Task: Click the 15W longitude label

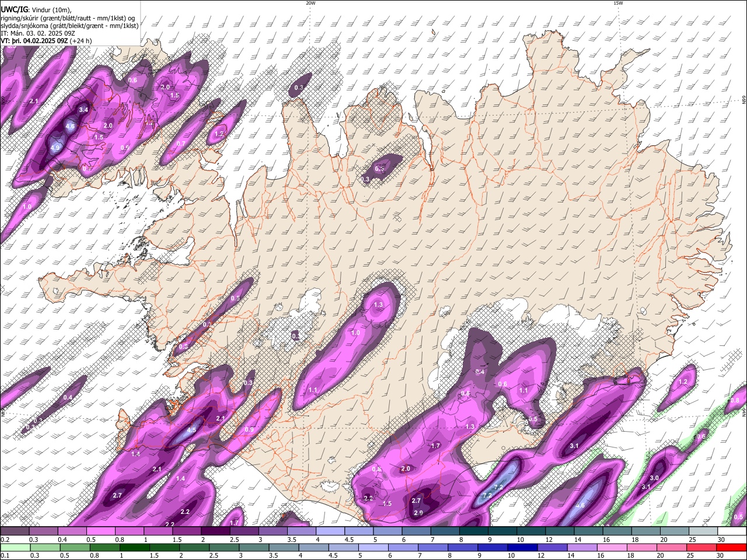Action: (x=618, y=3)
